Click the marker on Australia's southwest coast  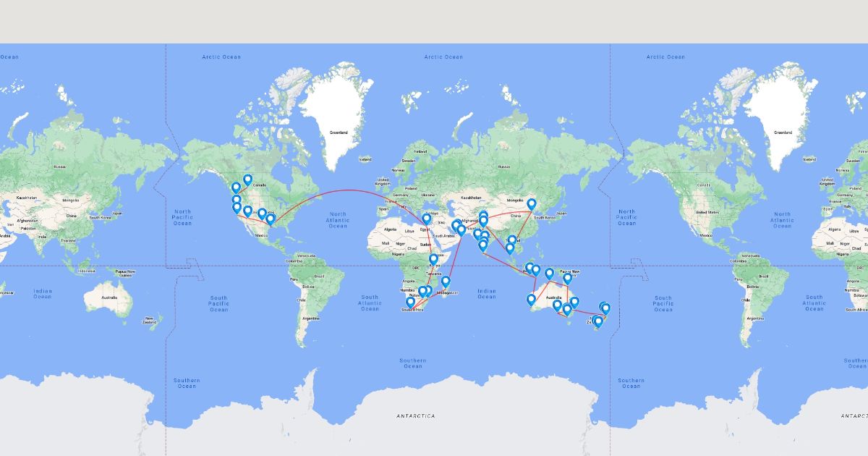click(531, 299)
